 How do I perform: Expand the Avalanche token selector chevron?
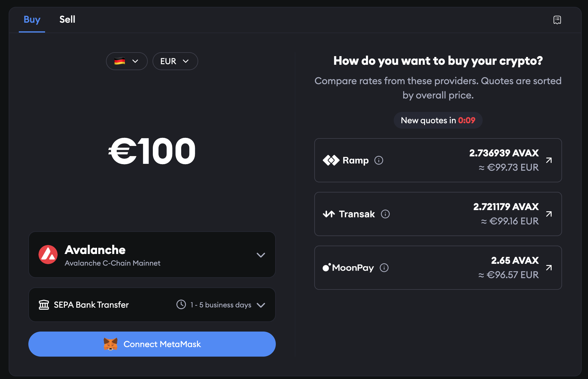pyautogui.click(x=261, y=255)
